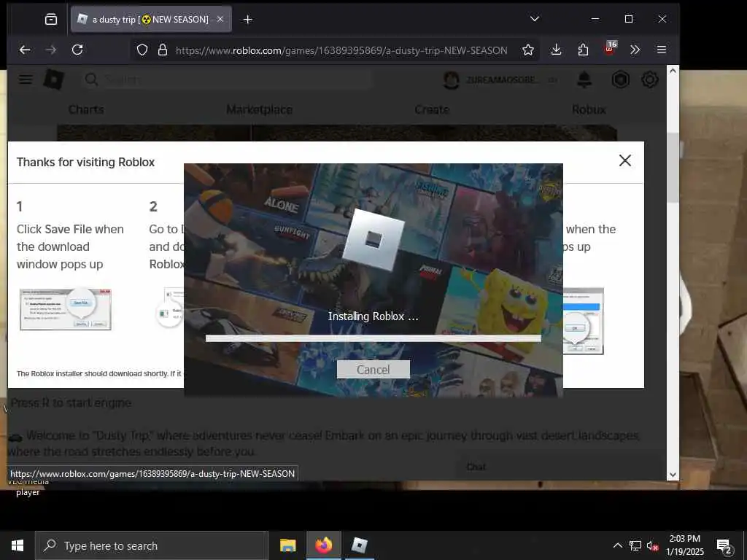Viewport: 747px width, 560px height.
Task: Click the Windows Start button
Action: tap(18, 545)
